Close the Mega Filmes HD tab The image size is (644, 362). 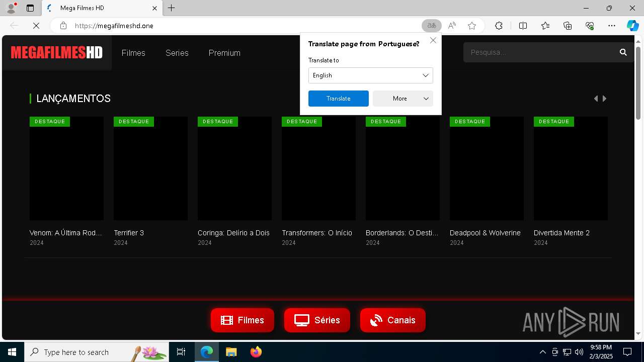coord(154,8)
